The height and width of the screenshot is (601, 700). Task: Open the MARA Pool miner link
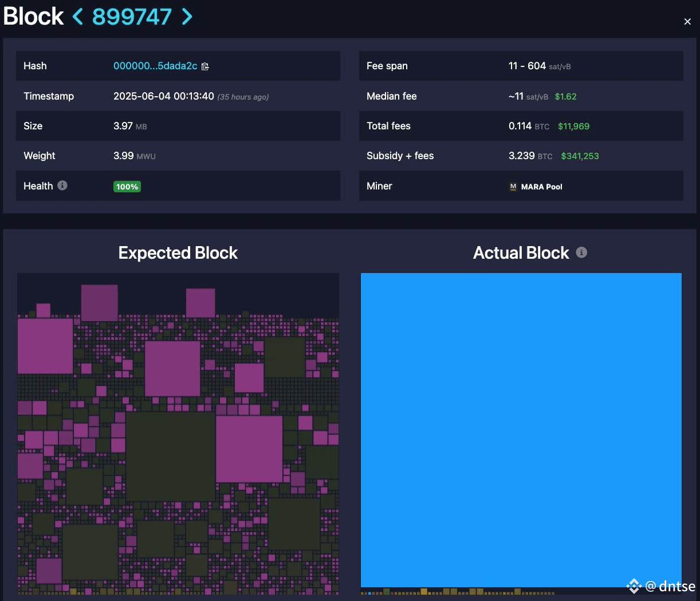(541, 187)
